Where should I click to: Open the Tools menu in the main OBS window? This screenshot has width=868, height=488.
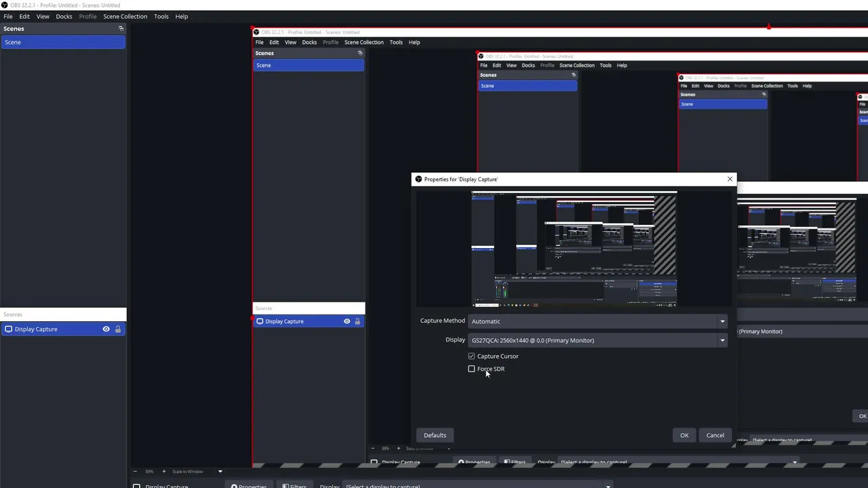[161, 16]
